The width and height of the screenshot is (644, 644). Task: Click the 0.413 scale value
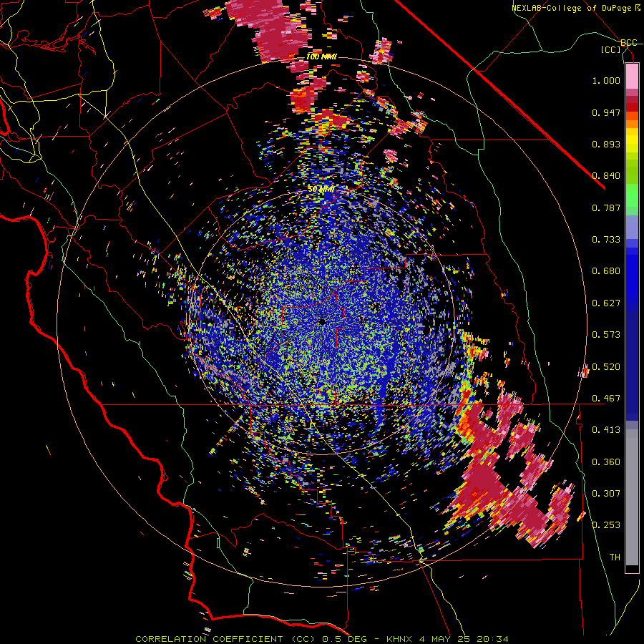[x=606, y=430]
